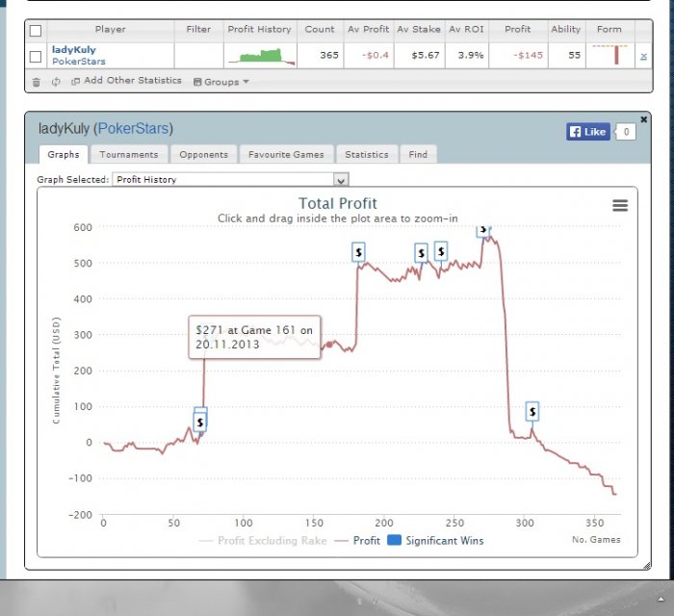Click the significant win marker near game 70
This screenshot has width=674, height=616.
(x=200, y=422)
